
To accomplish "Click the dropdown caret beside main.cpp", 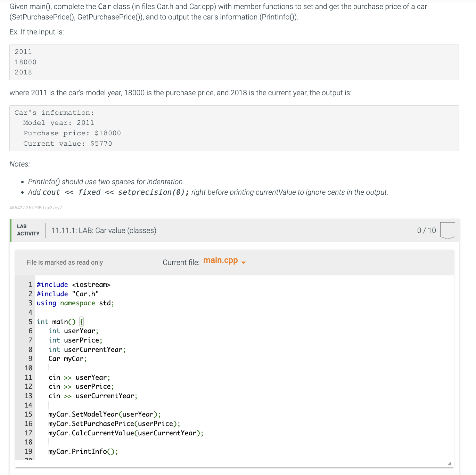I will pos(244,262).
